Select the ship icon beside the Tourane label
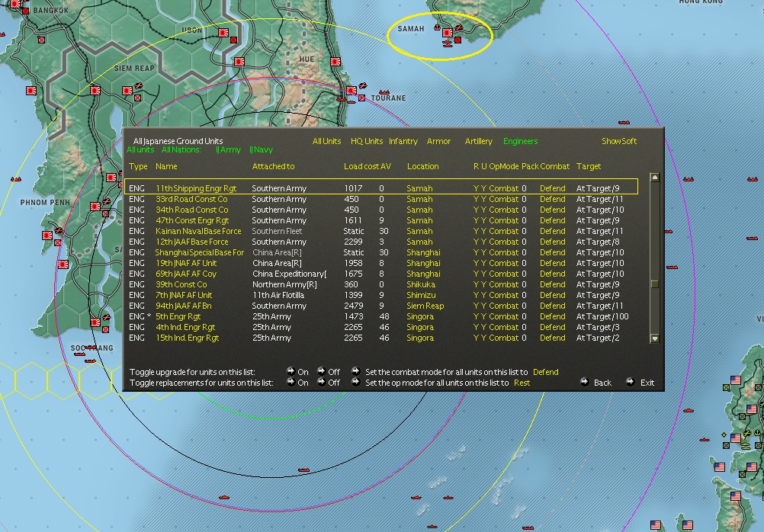The width and height of the screenshot is (764, 532). (384, 91)
